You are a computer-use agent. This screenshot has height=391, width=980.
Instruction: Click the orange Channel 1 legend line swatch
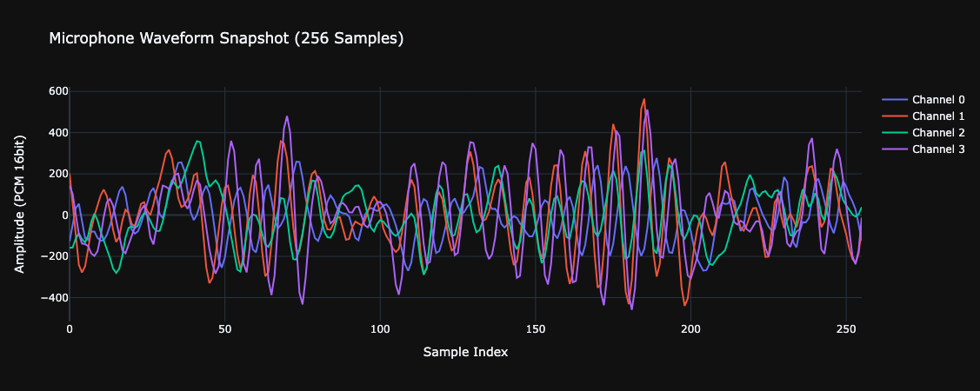895,116
